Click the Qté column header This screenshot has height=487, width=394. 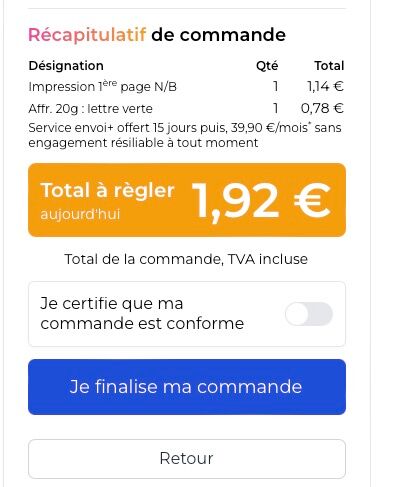click(x=267, y=66)
